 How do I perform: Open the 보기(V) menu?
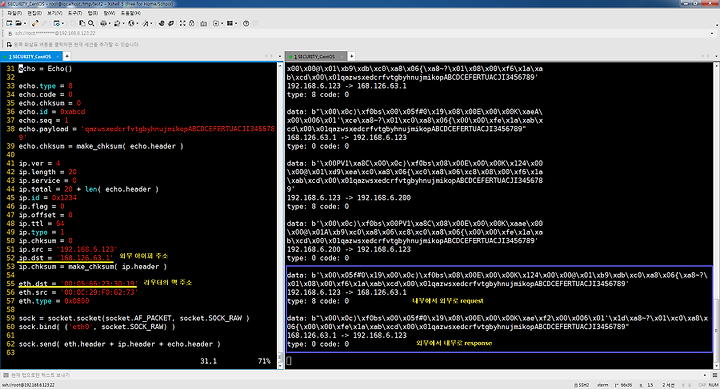[54, 13]
